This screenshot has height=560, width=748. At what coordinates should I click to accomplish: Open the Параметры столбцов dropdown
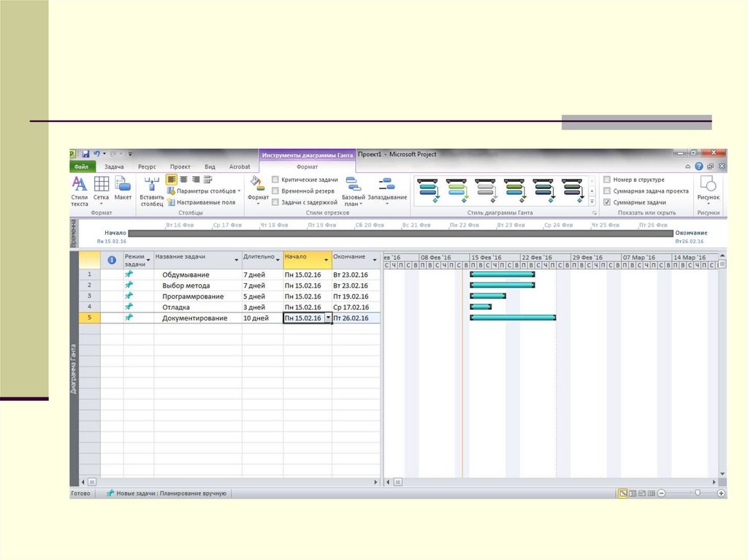coord(207,191)
